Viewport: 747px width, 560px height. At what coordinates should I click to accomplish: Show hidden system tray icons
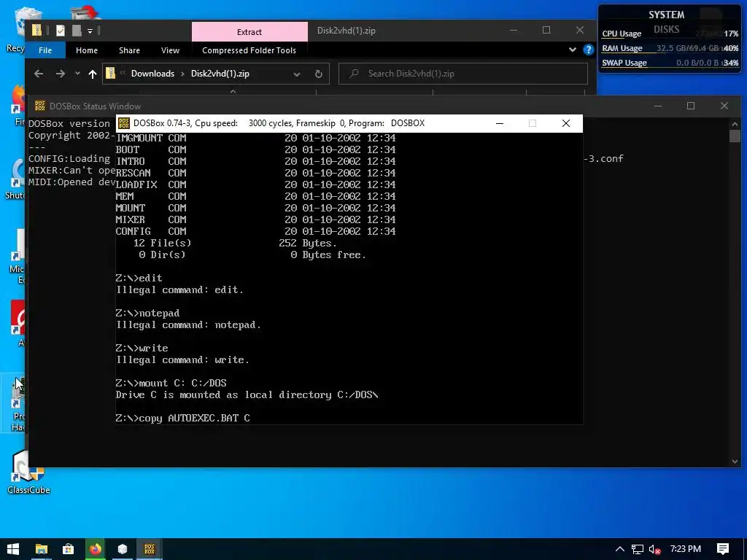click(620, 549)
